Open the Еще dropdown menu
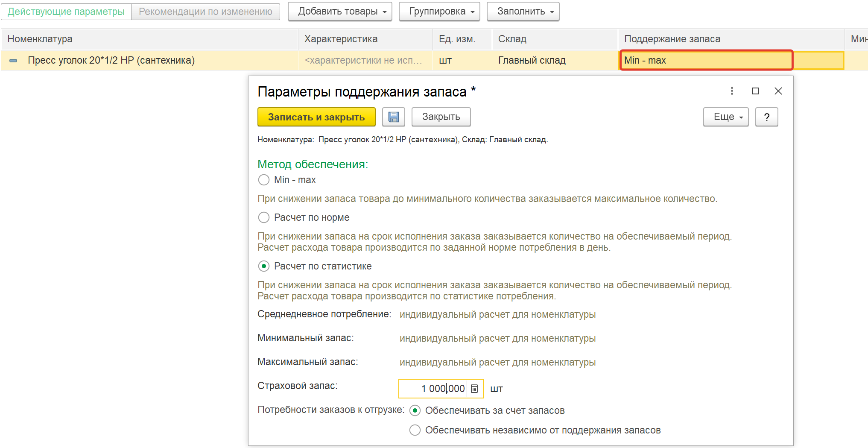This screenshot has width=868, height=448. tap(725, 117)
